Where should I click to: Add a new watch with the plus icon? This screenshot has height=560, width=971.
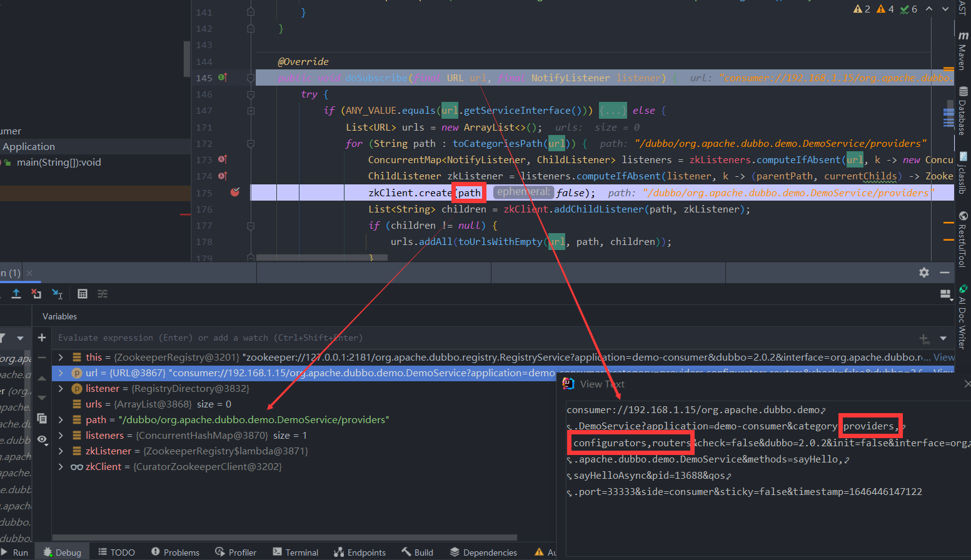[42, 337]
